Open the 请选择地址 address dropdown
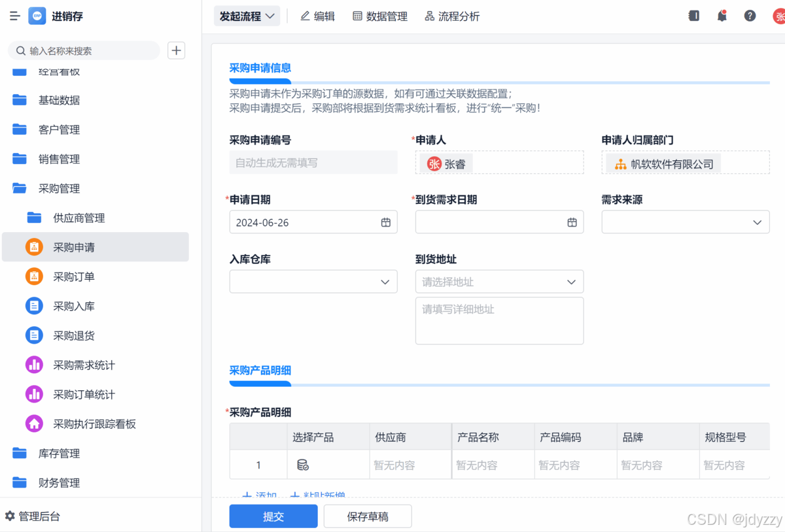Viewport: 785px width, 532px height. point(499,282)
